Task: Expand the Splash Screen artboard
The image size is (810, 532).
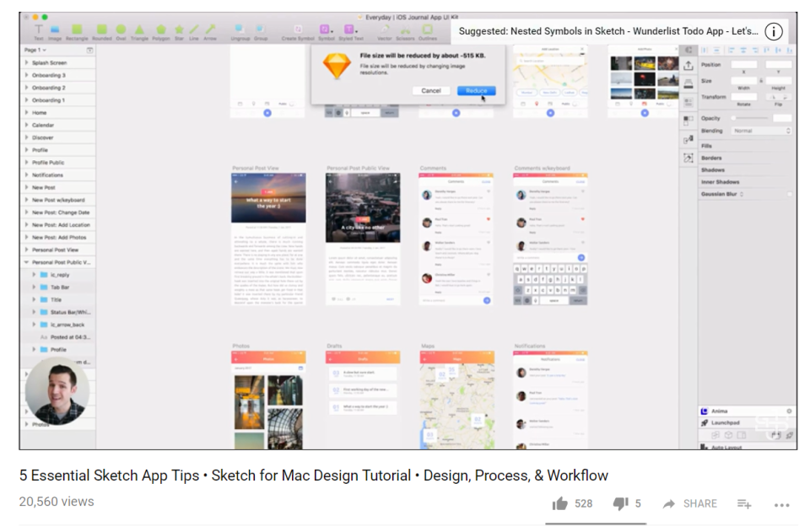Action: coord(26,62)
